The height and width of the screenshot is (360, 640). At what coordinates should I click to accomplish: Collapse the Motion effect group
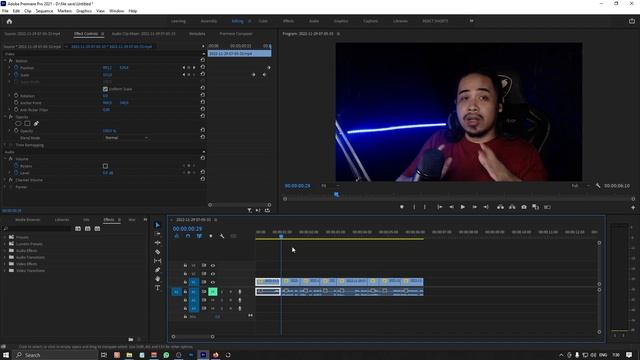tap(5, 60)
